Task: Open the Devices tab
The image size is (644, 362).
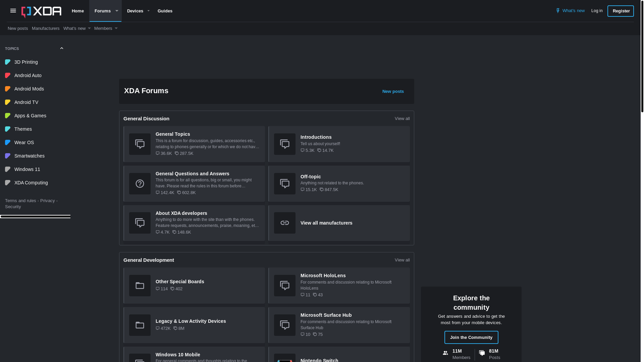Action: click(135, 11)
